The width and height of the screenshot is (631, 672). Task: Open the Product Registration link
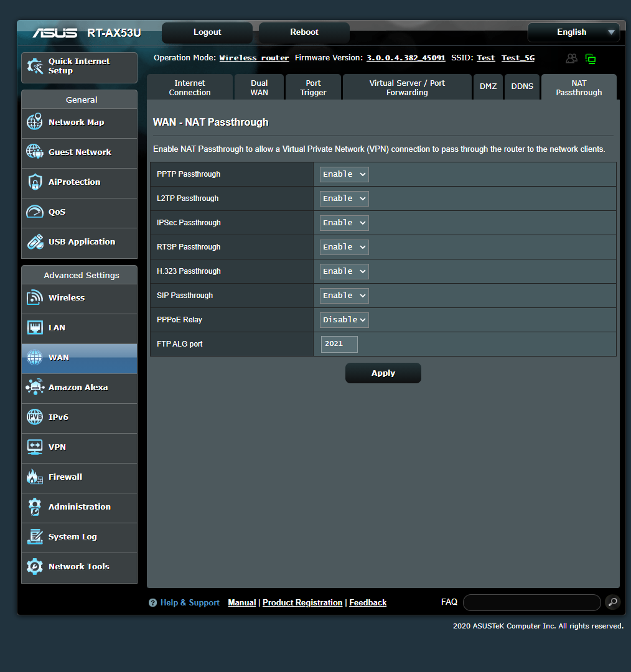click(302, 602)
